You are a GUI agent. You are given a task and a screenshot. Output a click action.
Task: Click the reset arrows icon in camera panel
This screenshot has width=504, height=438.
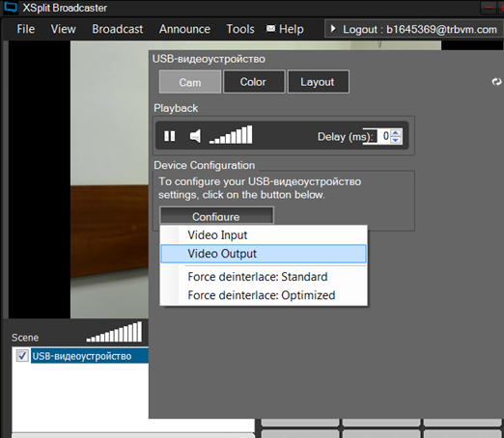[x=496, y=82]
